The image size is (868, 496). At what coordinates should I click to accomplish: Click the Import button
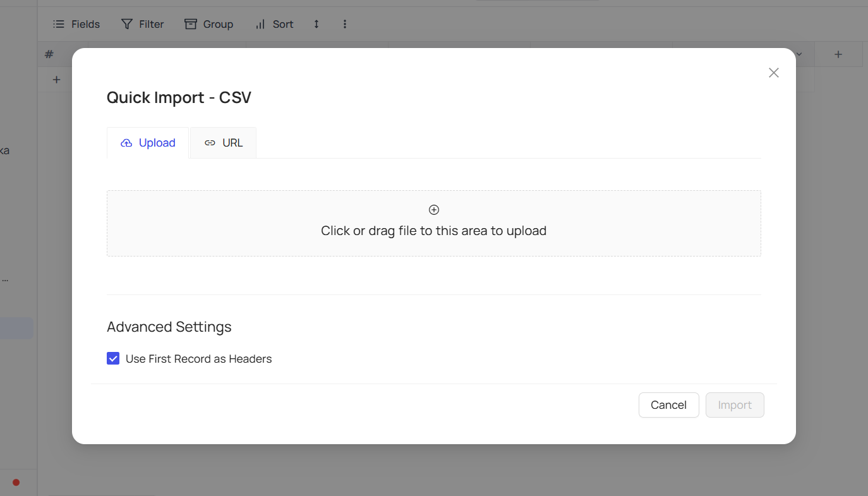(735, 405)
